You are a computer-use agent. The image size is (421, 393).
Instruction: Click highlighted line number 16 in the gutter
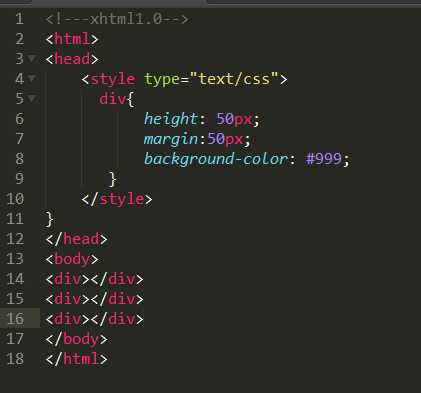coord(15,319)
